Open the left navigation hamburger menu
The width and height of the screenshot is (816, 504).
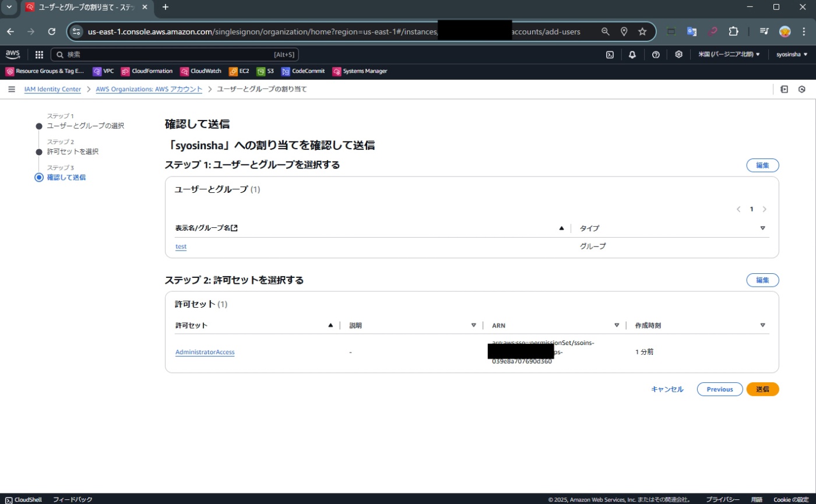[x=12, y=89]
